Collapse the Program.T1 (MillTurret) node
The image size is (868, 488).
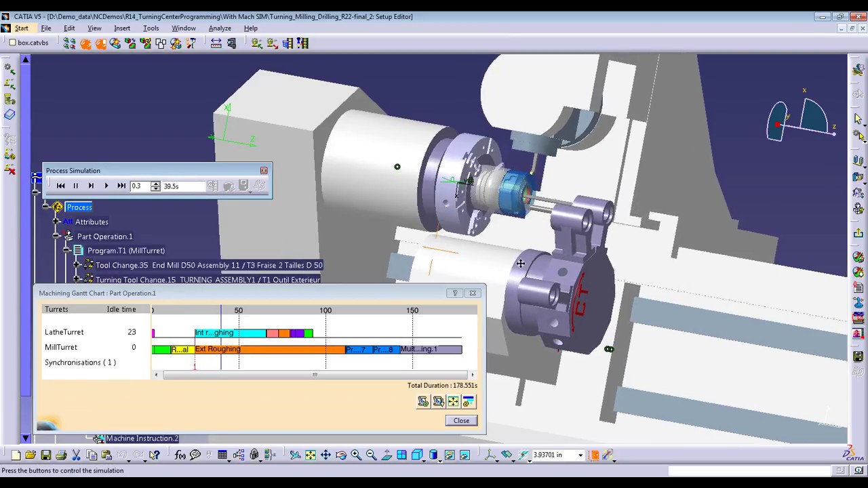(x=67, y=250)
